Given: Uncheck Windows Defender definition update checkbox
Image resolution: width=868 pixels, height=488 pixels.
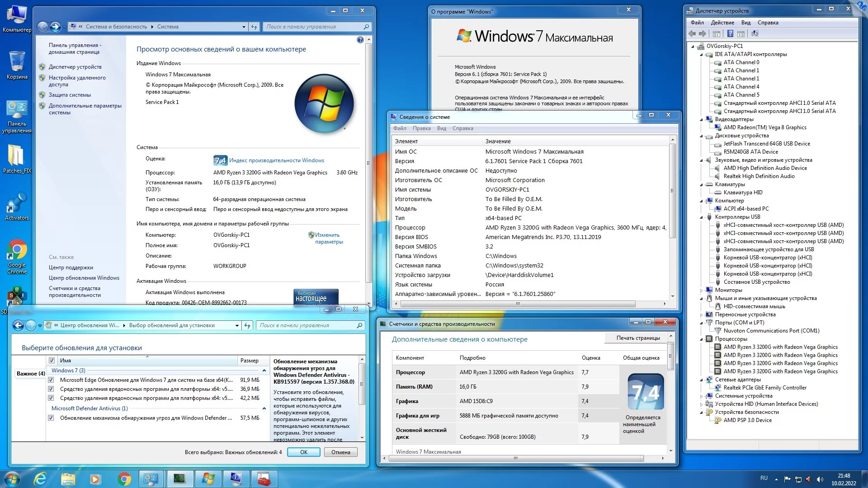Looking at the screenshot, I should 51,418.
